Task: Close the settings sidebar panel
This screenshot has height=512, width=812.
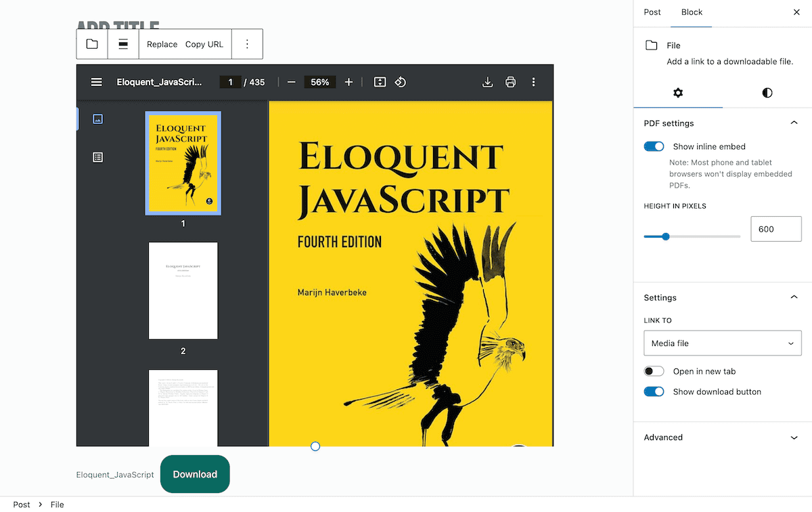Action: [x=796, y=12]
